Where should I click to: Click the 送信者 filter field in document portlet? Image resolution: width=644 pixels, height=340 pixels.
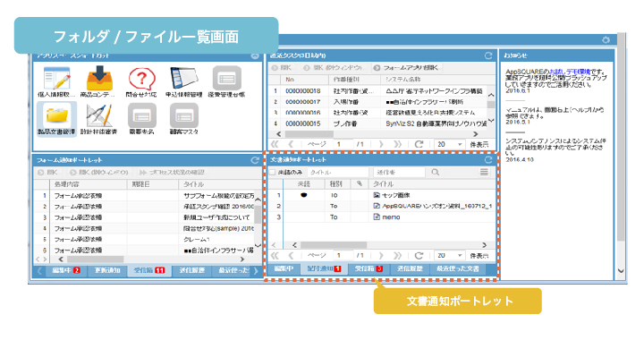coord(399,173)
